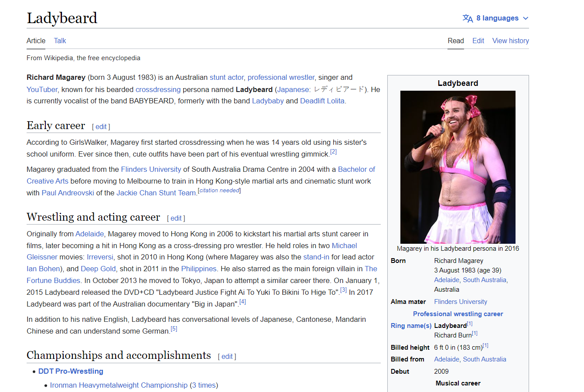This screenshot has height=392, width=584.
Task: Visit the YouTuber link
Action: (x=42, y=89)
